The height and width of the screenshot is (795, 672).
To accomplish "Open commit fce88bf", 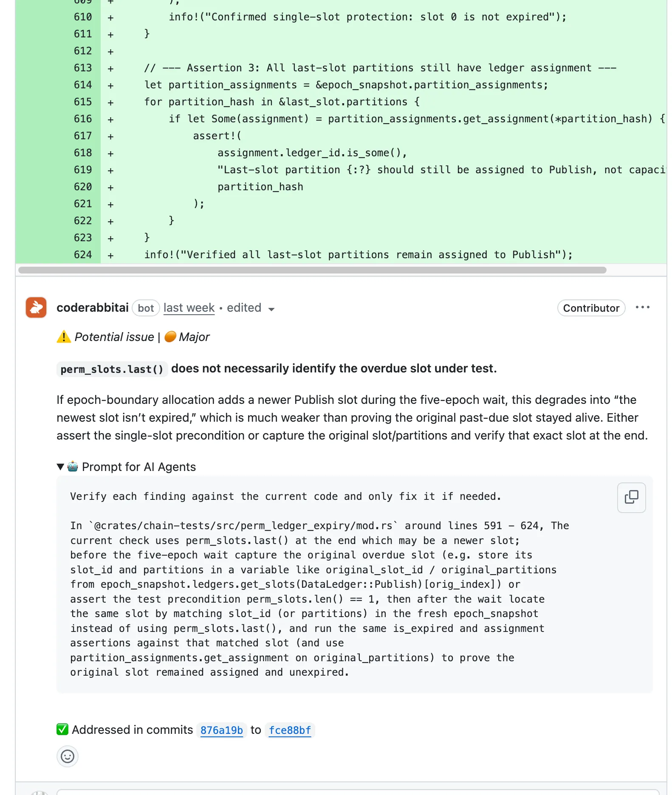I will click(x=289, y=730).
